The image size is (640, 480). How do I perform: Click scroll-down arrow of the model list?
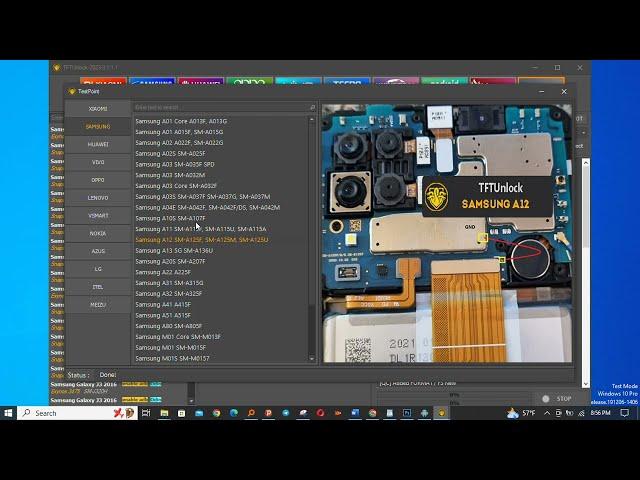click(312, 359)
